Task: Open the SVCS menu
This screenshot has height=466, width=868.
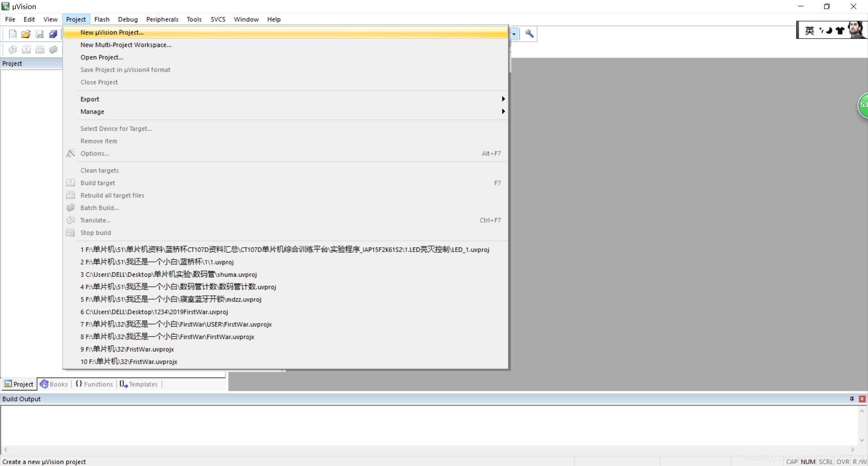Action: (218, 19)
